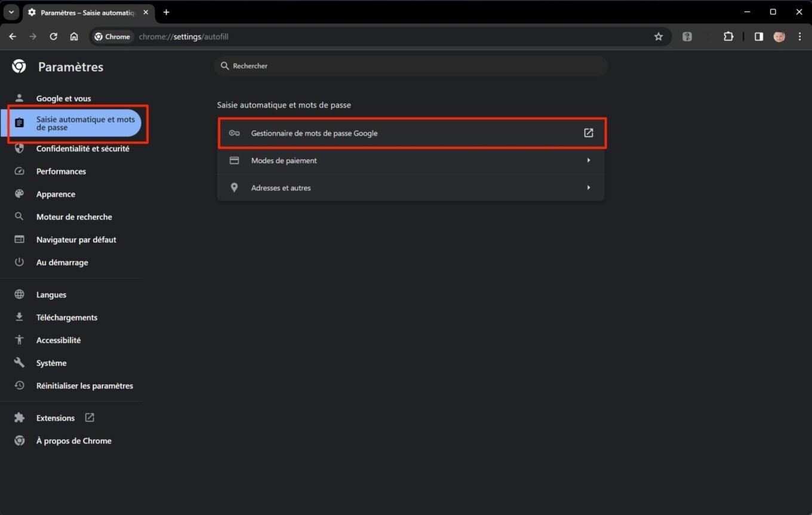Screen dimensions: 812x515
Task: Open Gestionnaire de mots de passe Google
Action: 411,133
